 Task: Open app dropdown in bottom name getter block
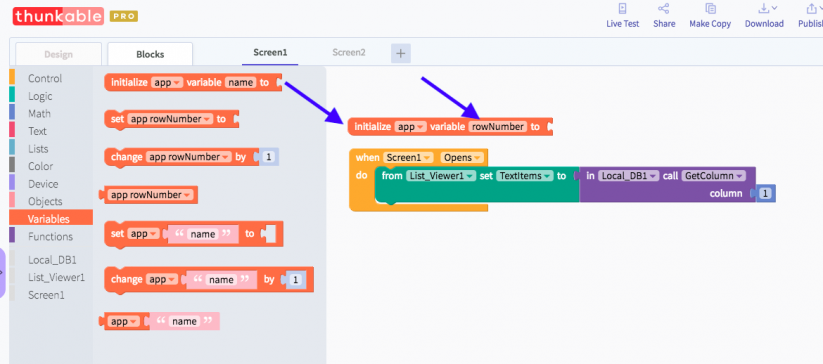point(123,322)
